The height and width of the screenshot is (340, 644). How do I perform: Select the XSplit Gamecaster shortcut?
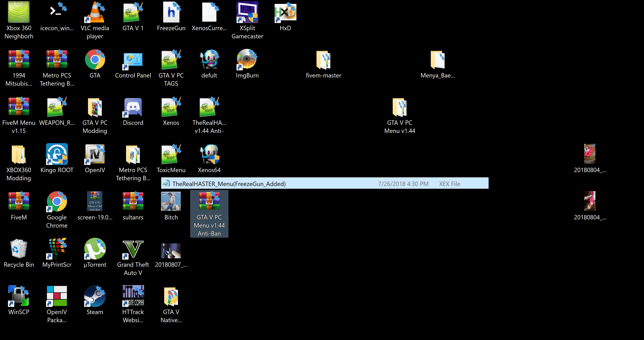pos(247,13)
